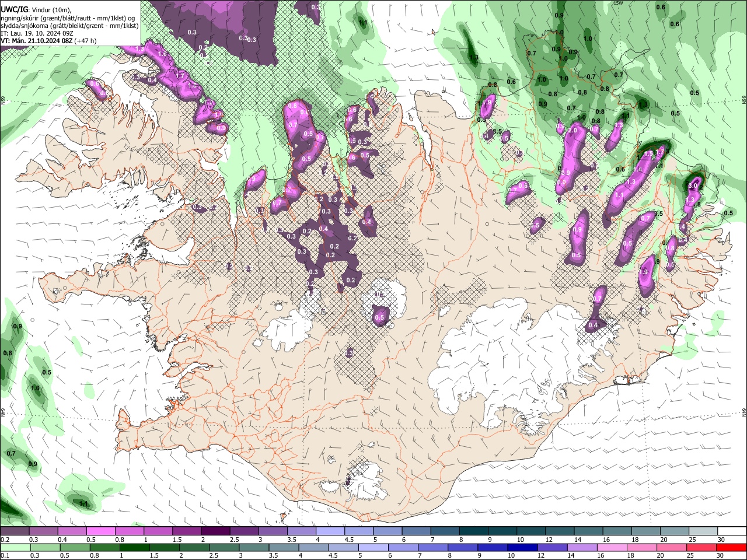Select the light lavender 4 mm snow legend swatch

[x=329, y=531]
